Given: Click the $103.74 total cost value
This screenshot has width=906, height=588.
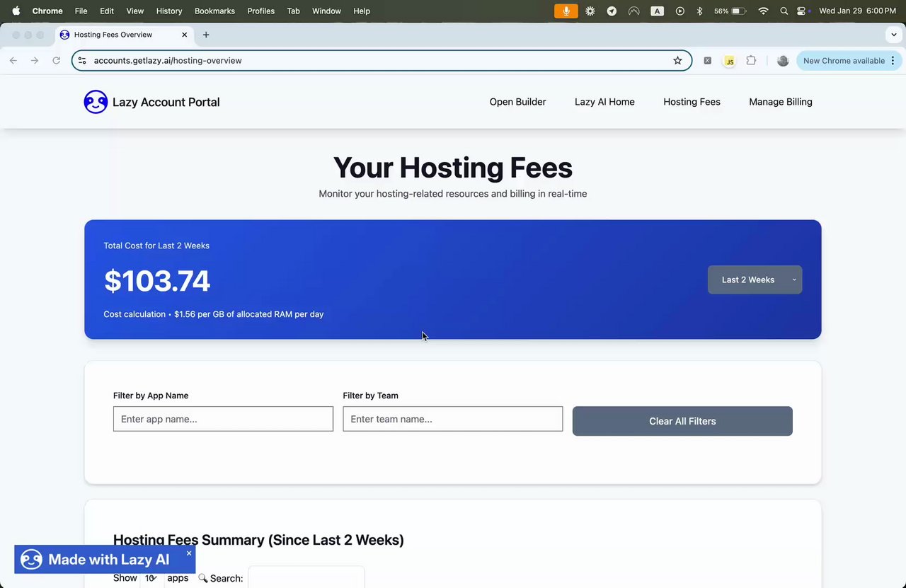Looking at the screenshot, I should coord(157,281).
